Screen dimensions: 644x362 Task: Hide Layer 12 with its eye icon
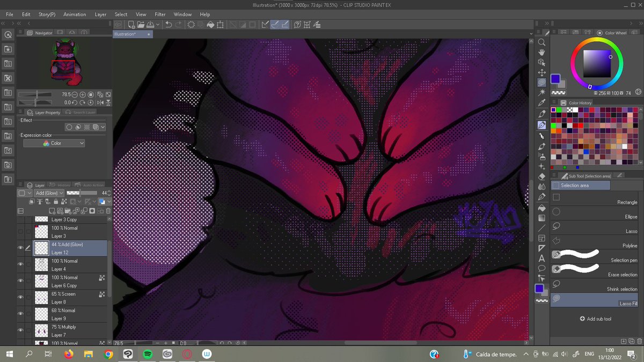(20, 248)
